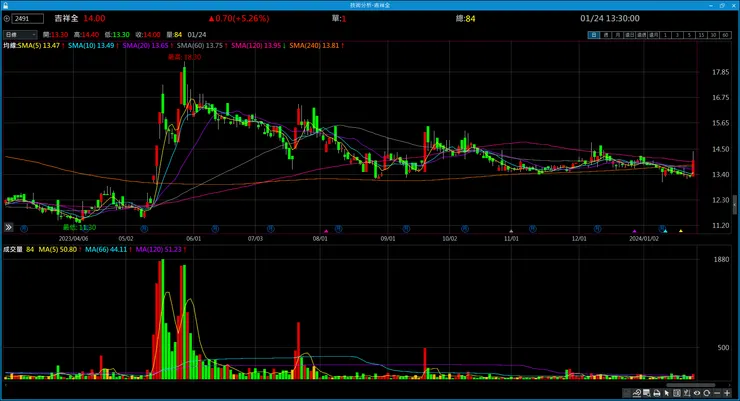Image resolution: width=740 pixels, height=401 pixels.
Task: Click the 均線 indicator label
Action: [10, 45]
